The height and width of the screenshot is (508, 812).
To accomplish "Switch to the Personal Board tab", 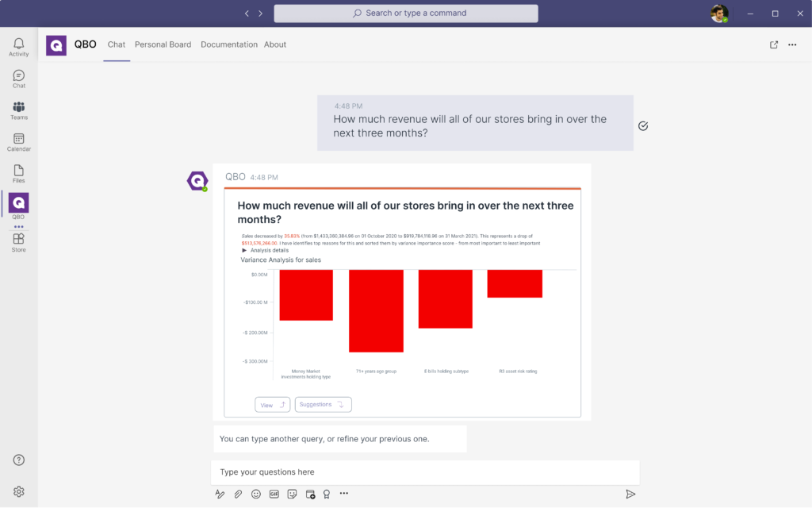I will (163, 44).
